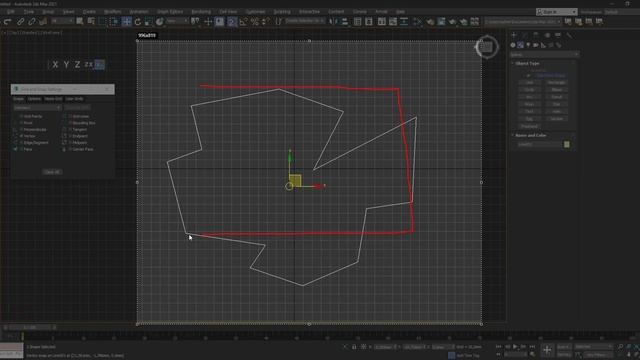
Task: Click Clear All in snap settings
Action: point(52,172)
